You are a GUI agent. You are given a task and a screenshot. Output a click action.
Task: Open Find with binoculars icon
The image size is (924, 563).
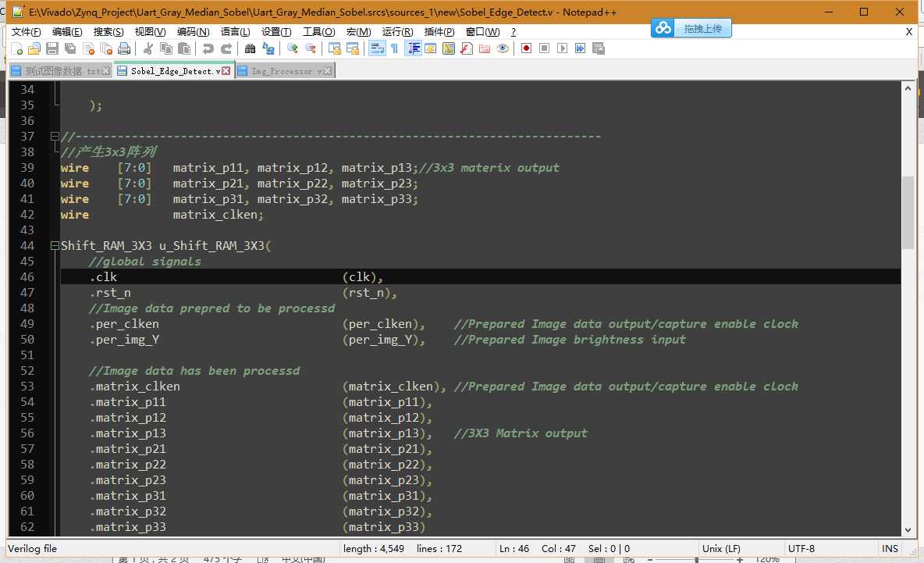pyautogui.click(x=250, y=48)
